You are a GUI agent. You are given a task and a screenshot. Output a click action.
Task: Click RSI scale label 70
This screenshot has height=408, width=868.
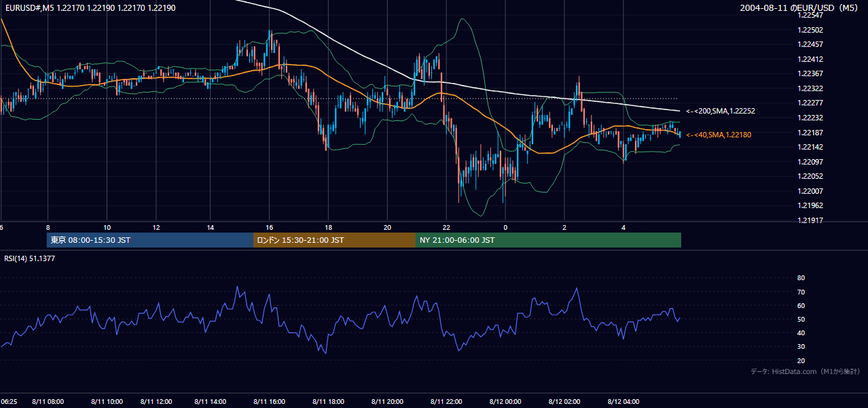[801, 292]
